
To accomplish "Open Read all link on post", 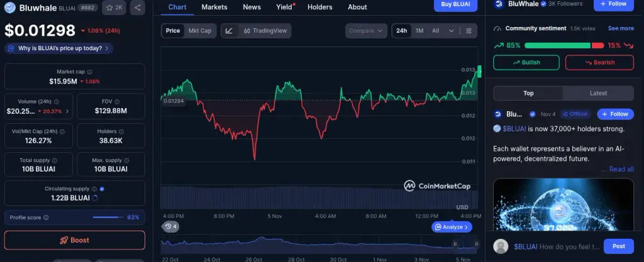I will pos(621,169).
